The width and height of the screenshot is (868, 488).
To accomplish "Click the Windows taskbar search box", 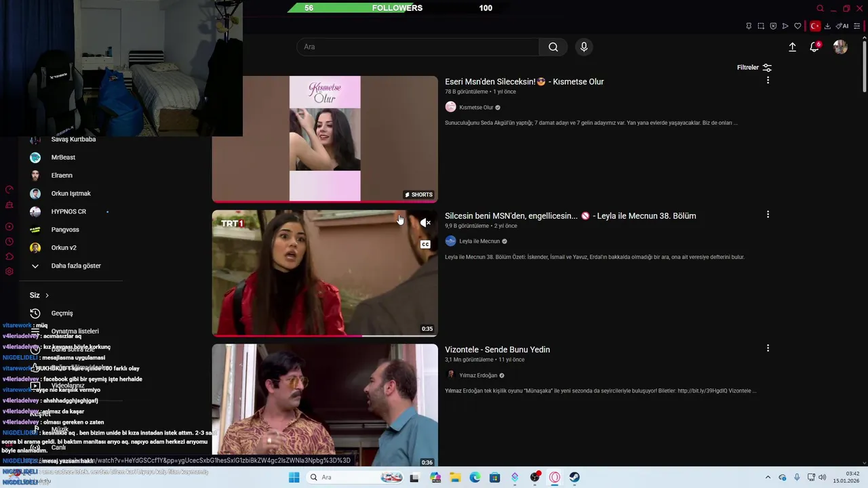I will coord(355,477).
